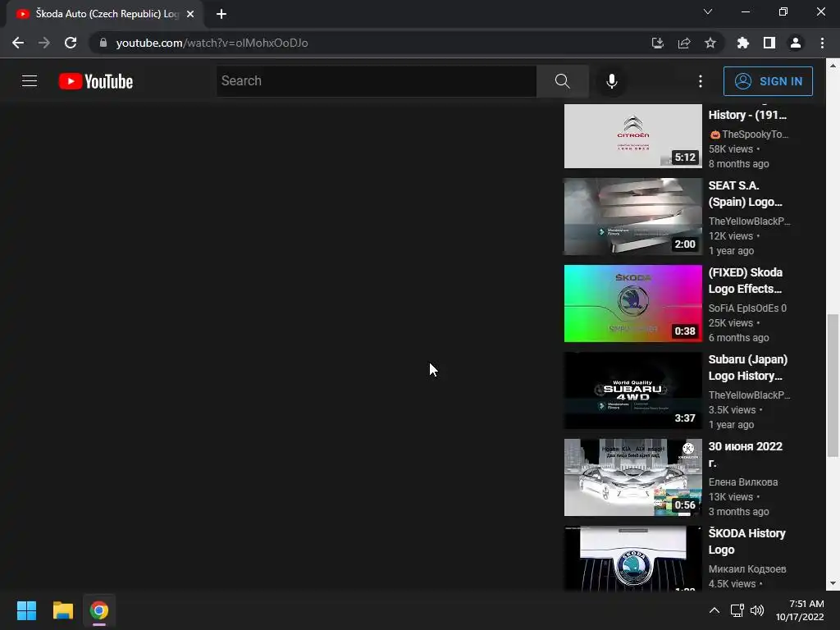Click the '58K views' text
The height and width of the screenshot is (630, 840).
pyautogui.click(x=731, y=149)
